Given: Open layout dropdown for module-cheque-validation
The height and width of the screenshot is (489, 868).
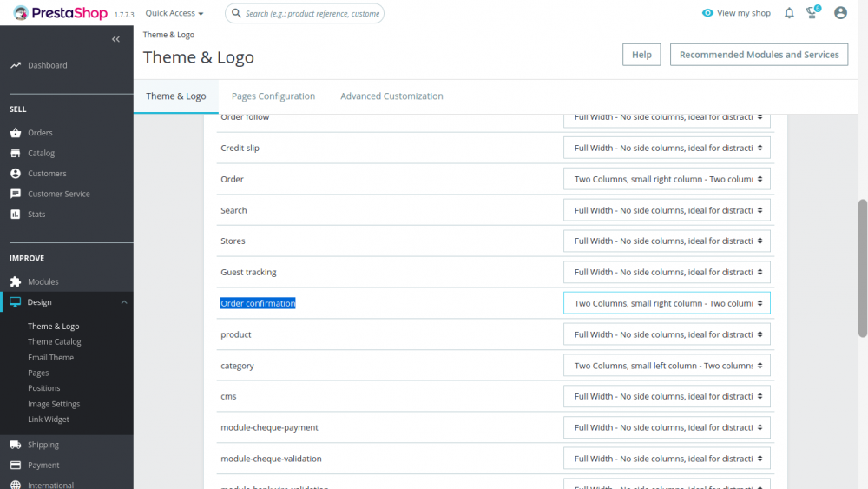Looking at the screenshot, I should (x=667, y=459).
